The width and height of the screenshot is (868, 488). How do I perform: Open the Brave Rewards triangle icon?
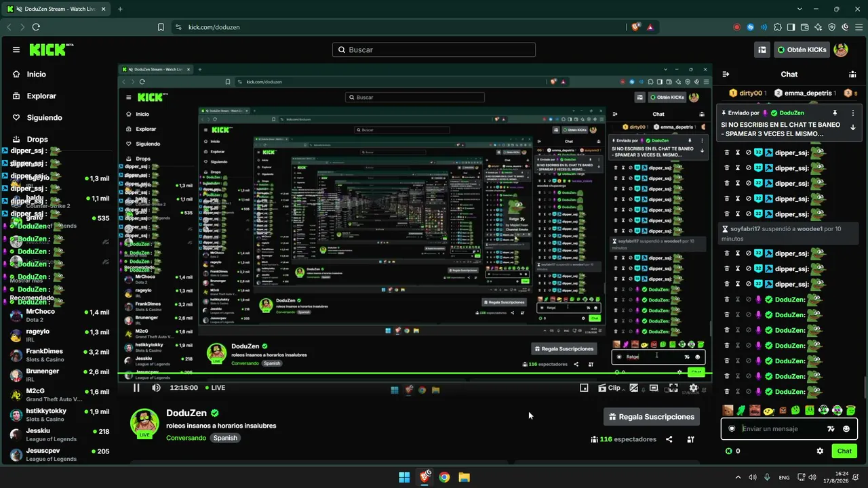point(650,27)
